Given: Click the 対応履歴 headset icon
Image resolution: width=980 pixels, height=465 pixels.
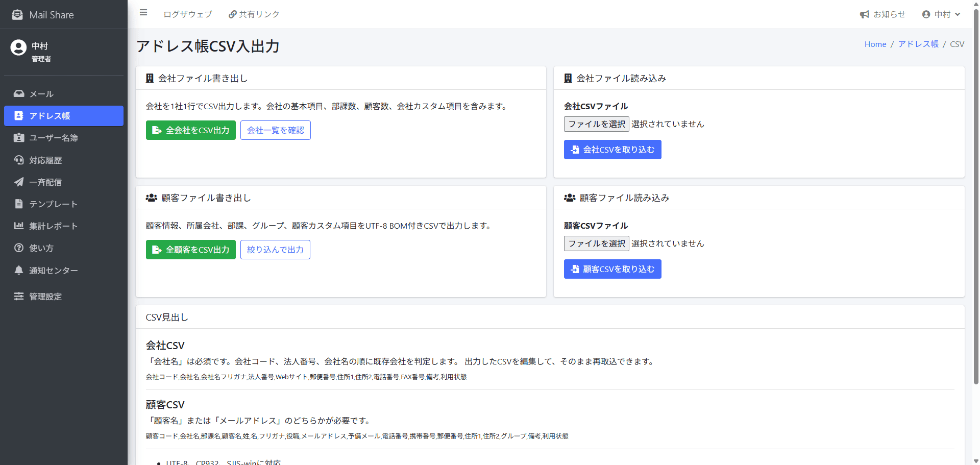Looking at the screenshot, I should pos(19,160).
